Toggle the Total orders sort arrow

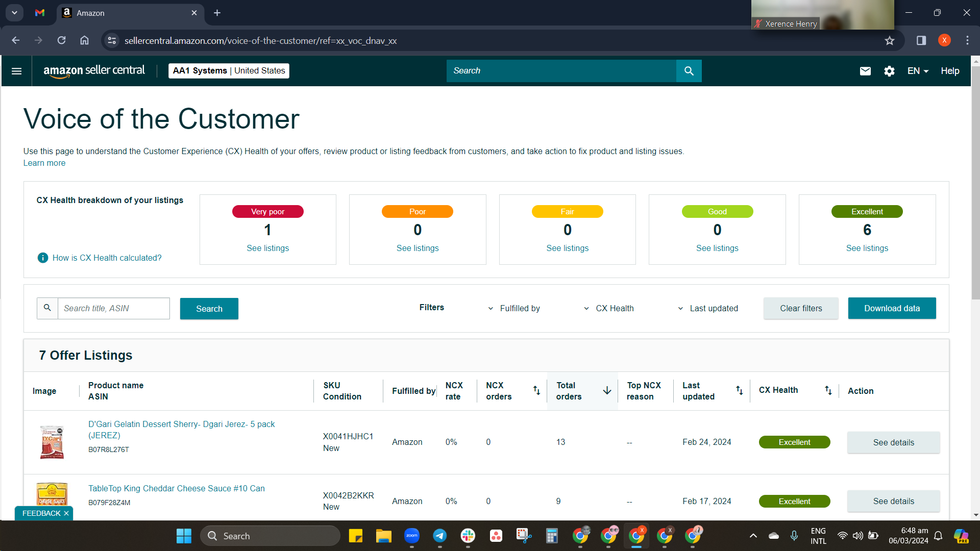pyautogui.click(x=607, y=390)
